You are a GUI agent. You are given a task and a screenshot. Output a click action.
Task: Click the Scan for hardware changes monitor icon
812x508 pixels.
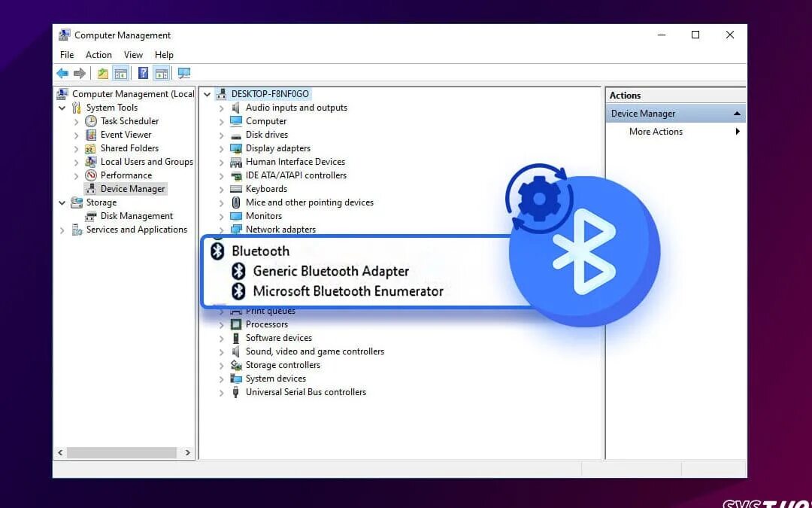184,74
